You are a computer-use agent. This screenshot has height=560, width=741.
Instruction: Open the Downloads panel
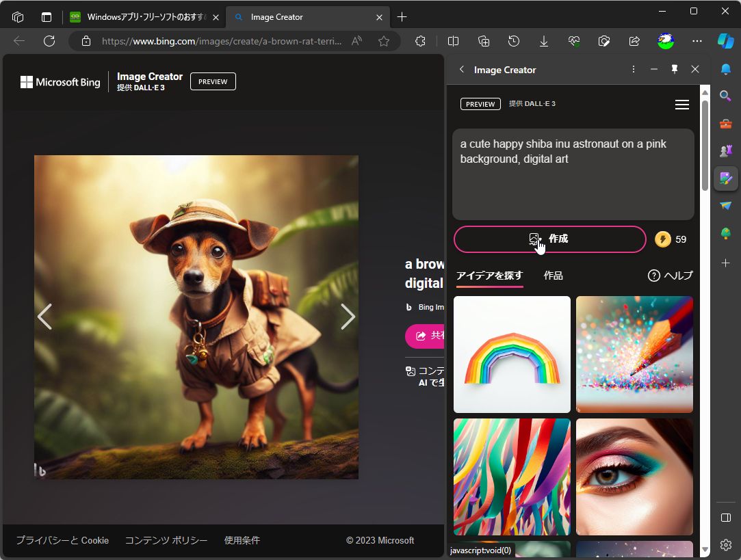point(544,41)
